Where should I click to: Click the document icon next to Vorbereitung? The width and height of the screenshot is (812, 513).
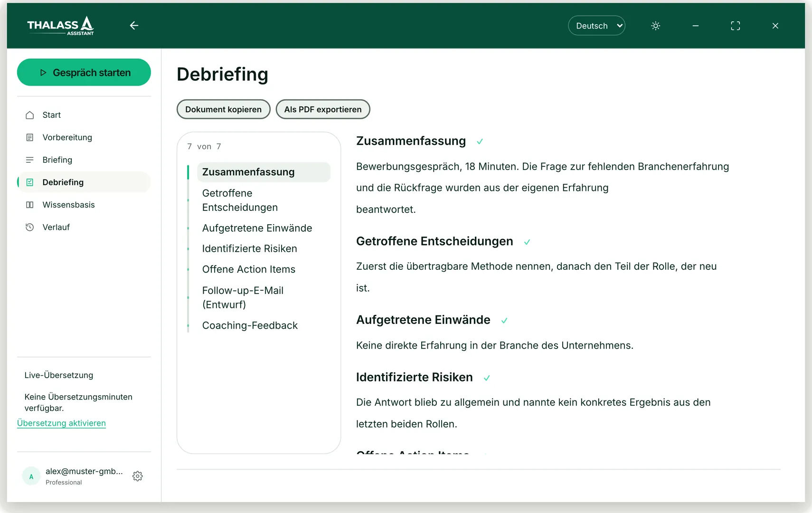tap(30, 137)
